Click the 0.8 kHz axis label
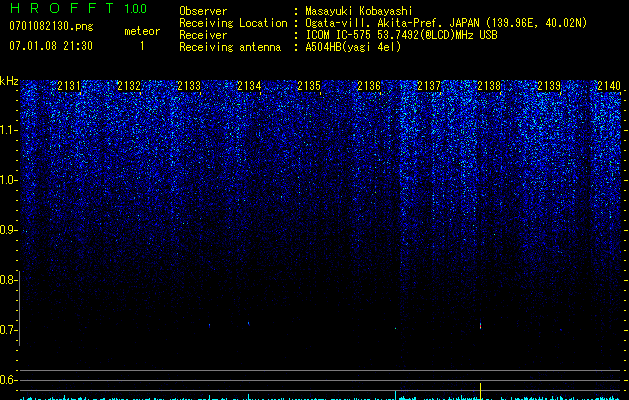The image size is (629, 400). [x=8, y=280]
